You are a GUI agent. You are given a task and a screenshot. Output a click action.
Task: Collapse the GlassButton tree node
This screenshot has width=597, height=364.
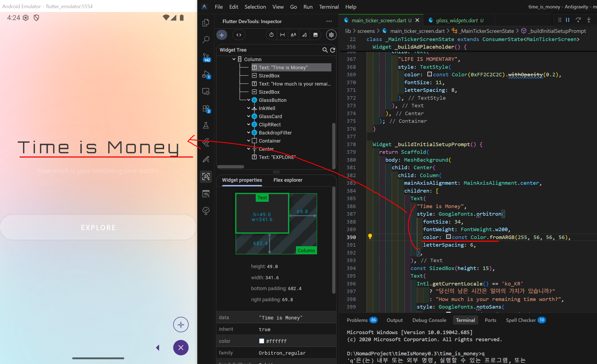pyautogui.click(x=248, y=100)
